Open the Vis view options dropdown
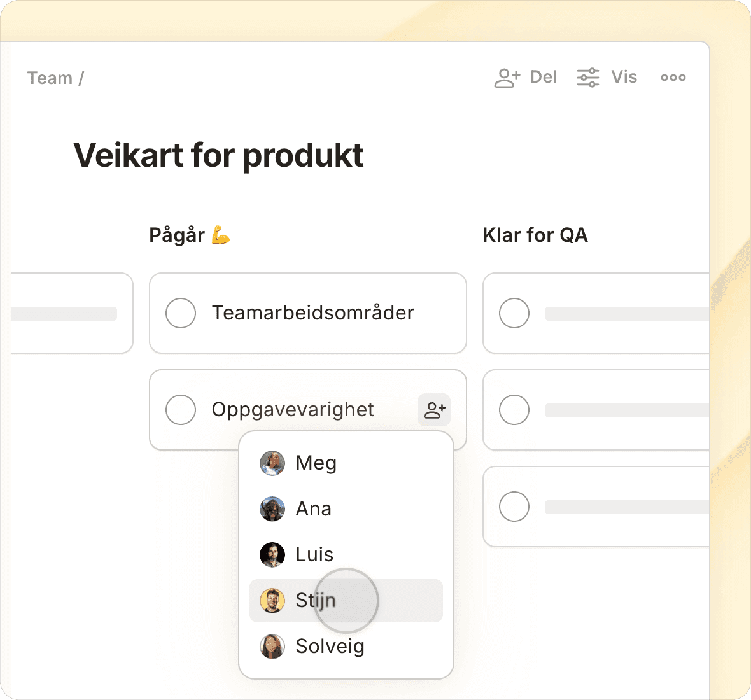 [624, 78]
